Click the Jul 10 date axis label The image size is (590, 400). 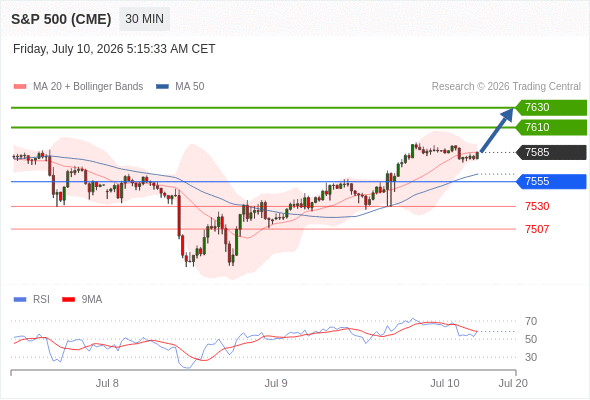(445, 383)
